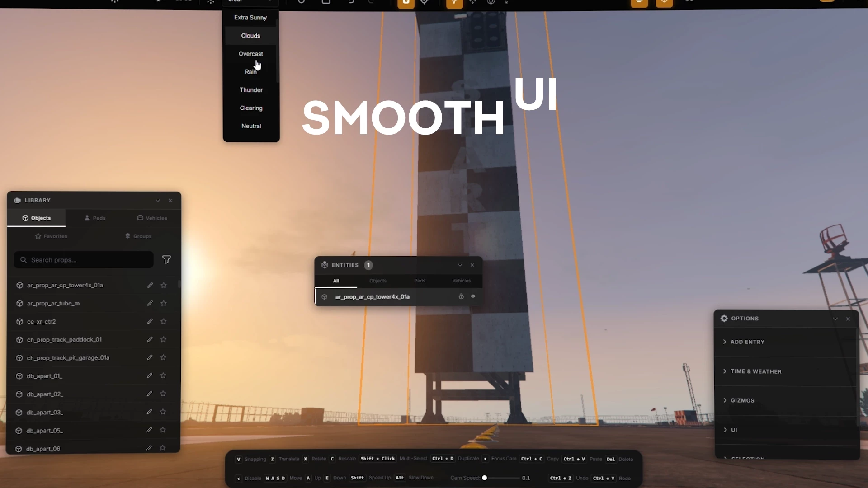Select ar_prop_ar_cp_tower4x_01a in Entities list
Screen dimensions: 868x488
coord(399,296)
